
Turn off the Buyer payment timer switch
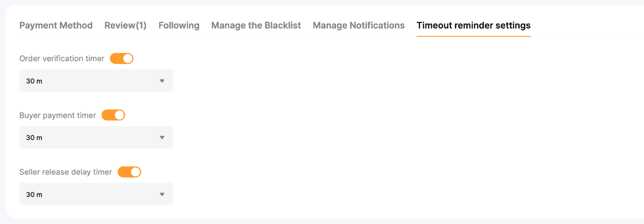pyautogui.click(x=113, y=115)
